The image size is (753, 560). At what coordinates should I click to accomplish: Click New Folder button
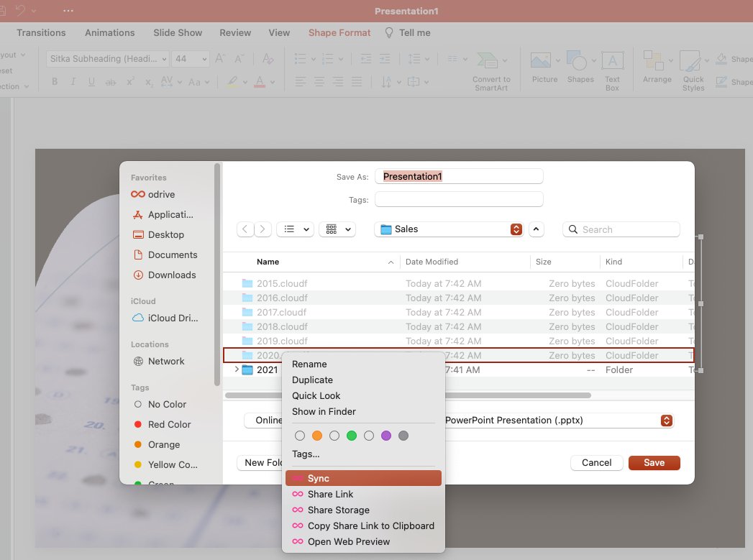point(260,462)
